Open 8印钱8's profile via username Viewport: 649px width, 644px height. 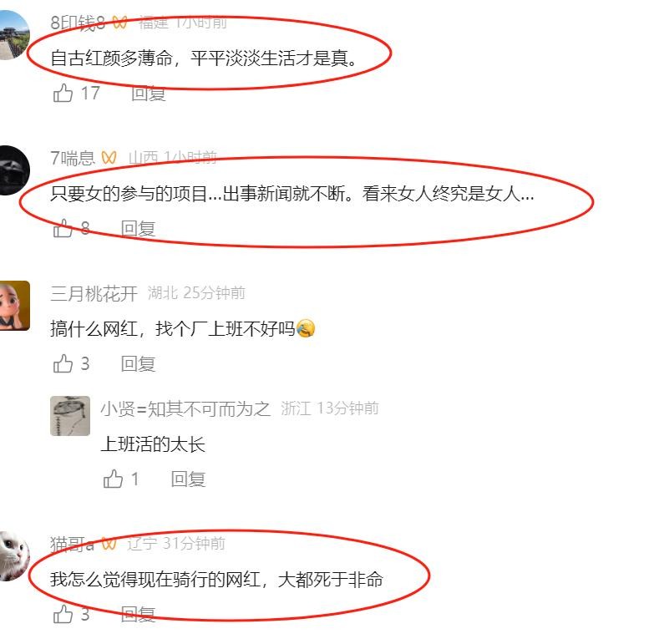[x=78, y=23]
